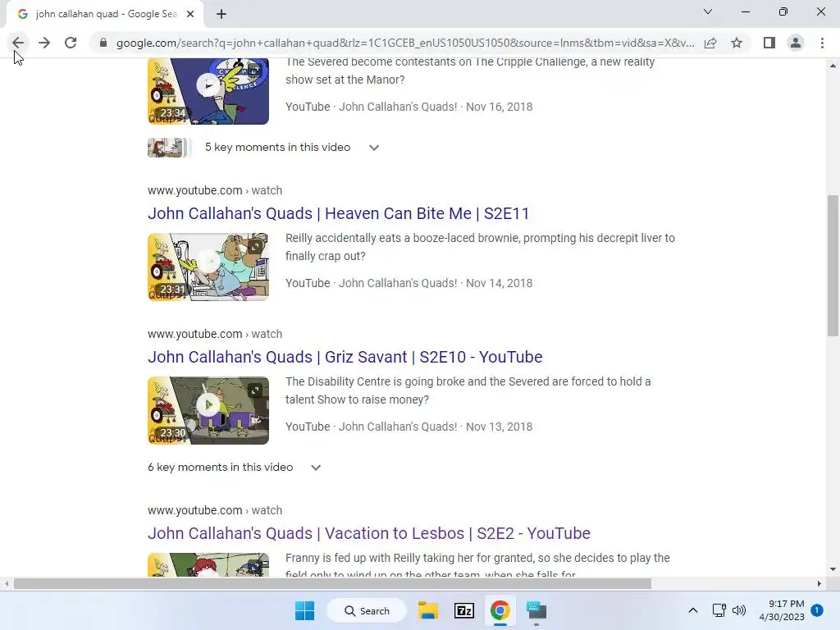Open the Vacation to Lesbos S2E2 link
840x630 pixels.
369,533
